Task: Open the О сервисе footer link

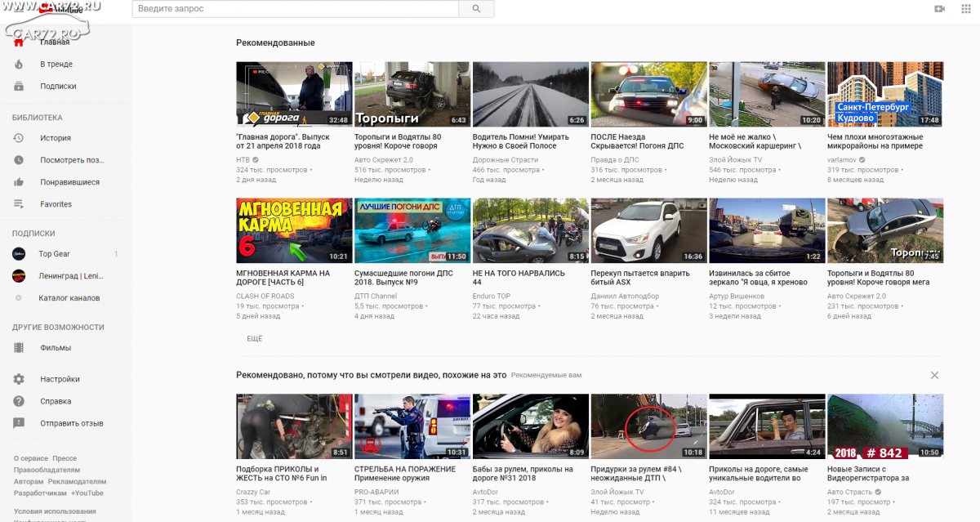Action: 30,459
